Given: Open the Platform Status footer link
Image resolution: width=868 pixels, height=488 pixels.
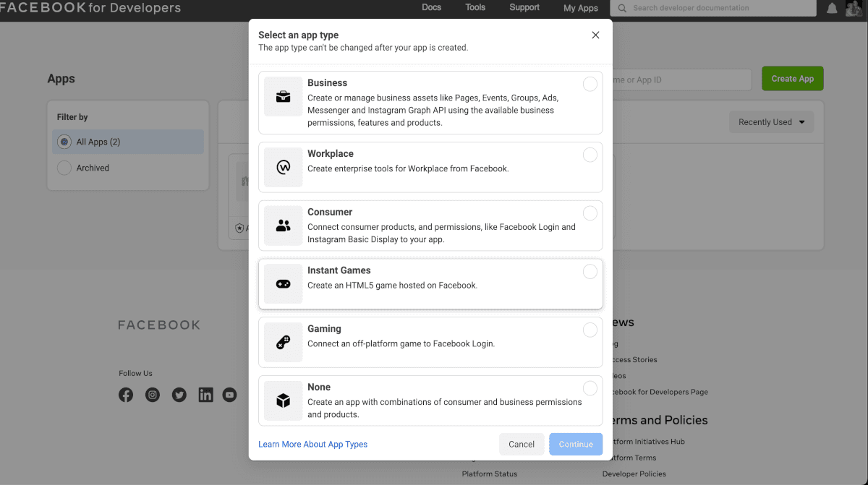Looking at the screenshot, I should coord(490,474).
